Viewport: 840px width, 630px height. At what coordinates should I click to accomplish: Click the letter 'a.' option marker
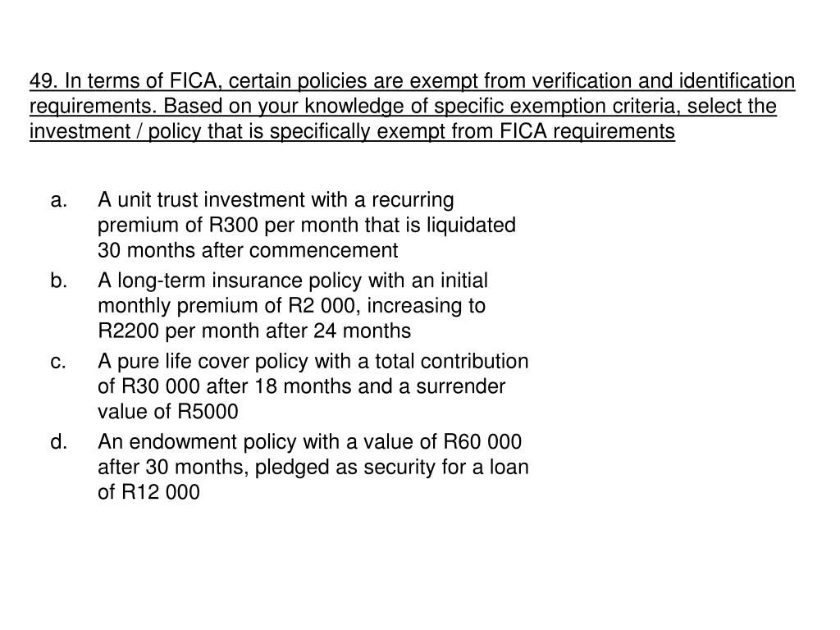pos(59,200)
